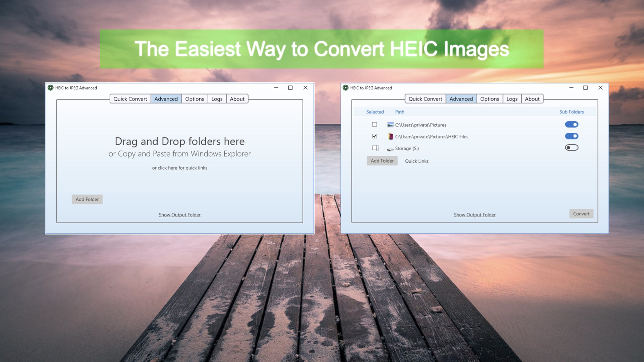Click the Pictures folder icon
Viewport: 644px width, 362px height.
pyautogui.click(x=390, y=124)
